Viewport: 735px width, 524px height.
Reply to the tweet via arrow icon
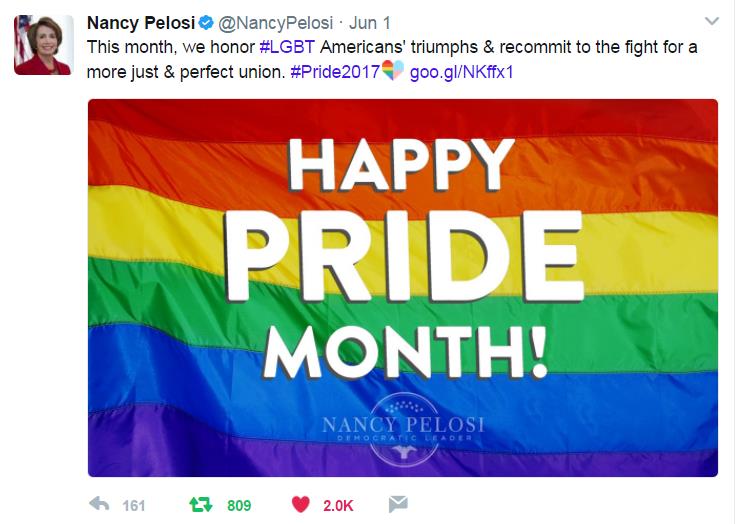click(x=98, y=504)
